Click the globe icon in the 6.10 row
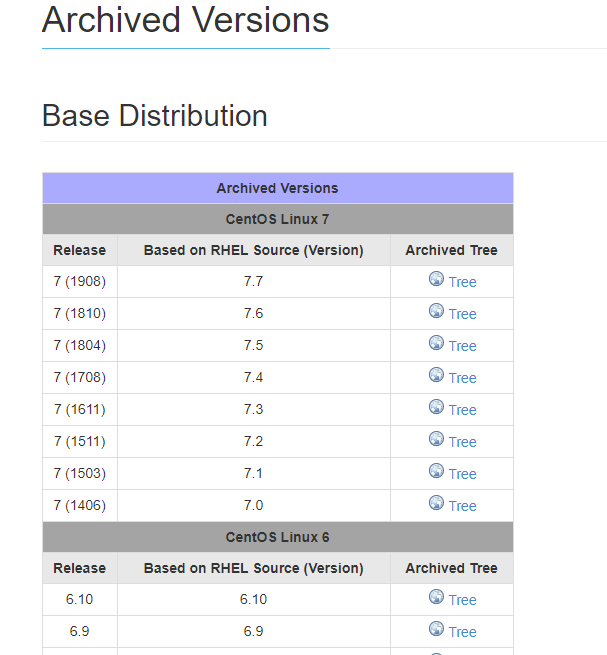The image size is (607, 655). tap(436, 597)
